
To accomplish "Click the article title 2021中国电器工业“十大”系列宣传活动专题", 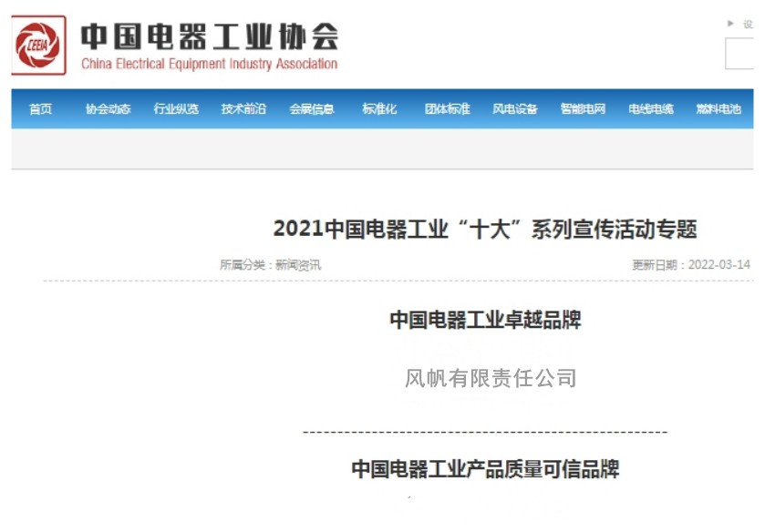I will click(485, 229).
